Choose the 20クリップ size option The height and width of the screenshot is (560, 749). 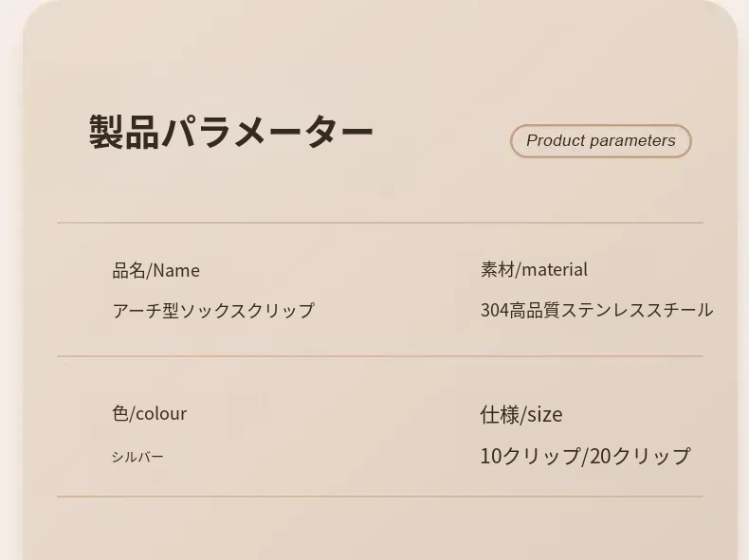coord(640,456)
